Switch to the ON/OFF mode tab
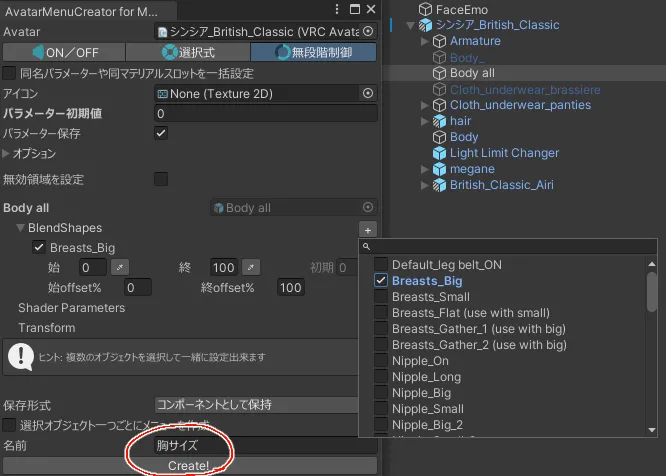 click(x=64, y=52)
